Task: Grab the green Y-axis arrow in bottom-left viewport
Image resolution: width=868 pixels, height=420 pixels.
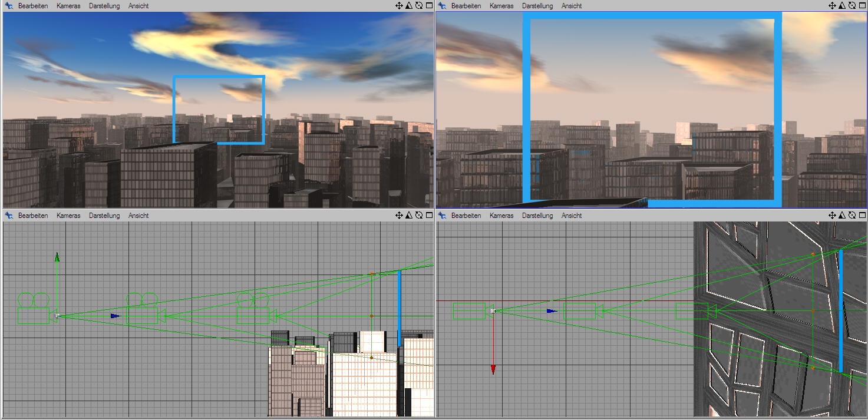Action: pos(57,258)
